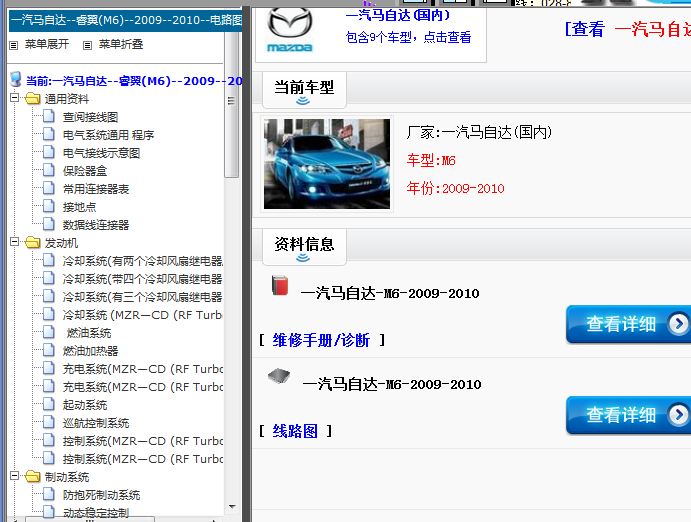Click the 厂家:一汽马自达(国内) text
Viewport: 691px width, 522px height.
click(x=479, y=132)
